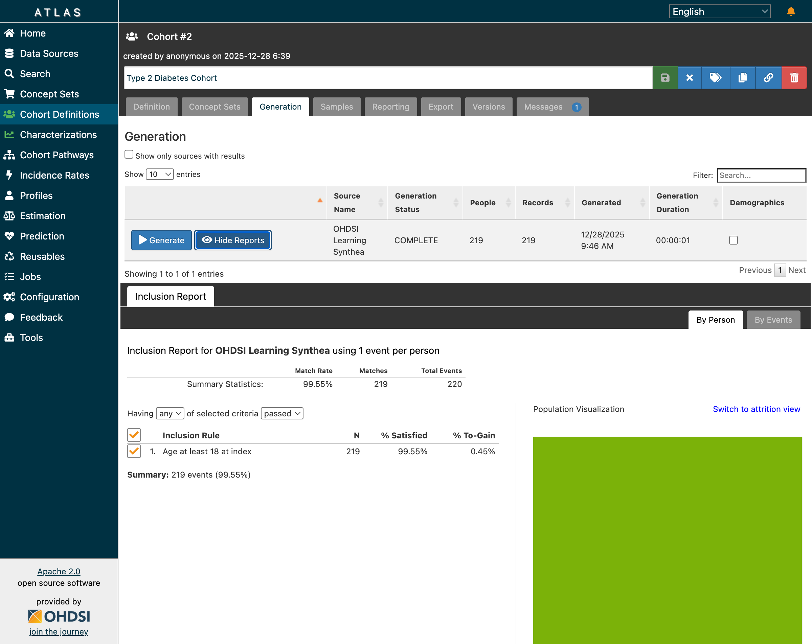
Task: Click the tags icon button
Action: click(715, 78)
